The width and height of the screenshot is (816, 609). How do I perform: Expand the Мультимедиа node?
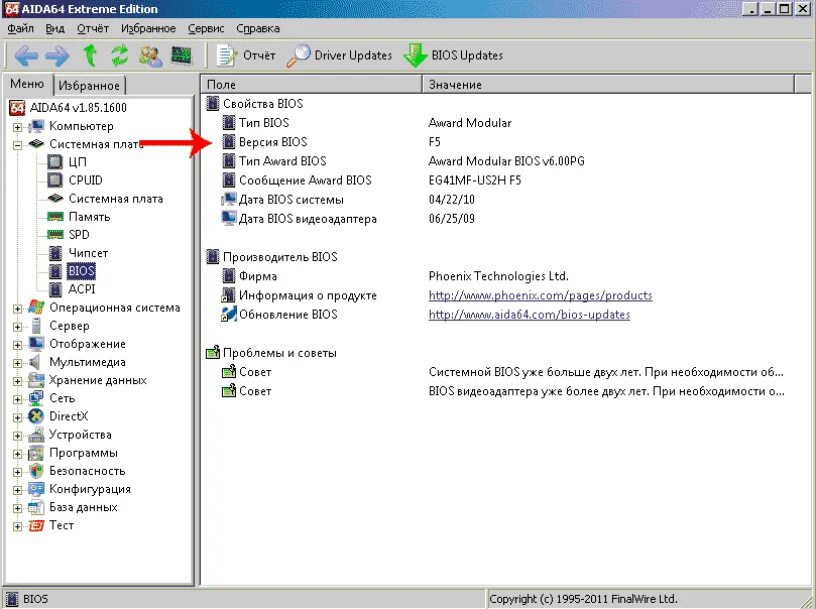point(17,363)
